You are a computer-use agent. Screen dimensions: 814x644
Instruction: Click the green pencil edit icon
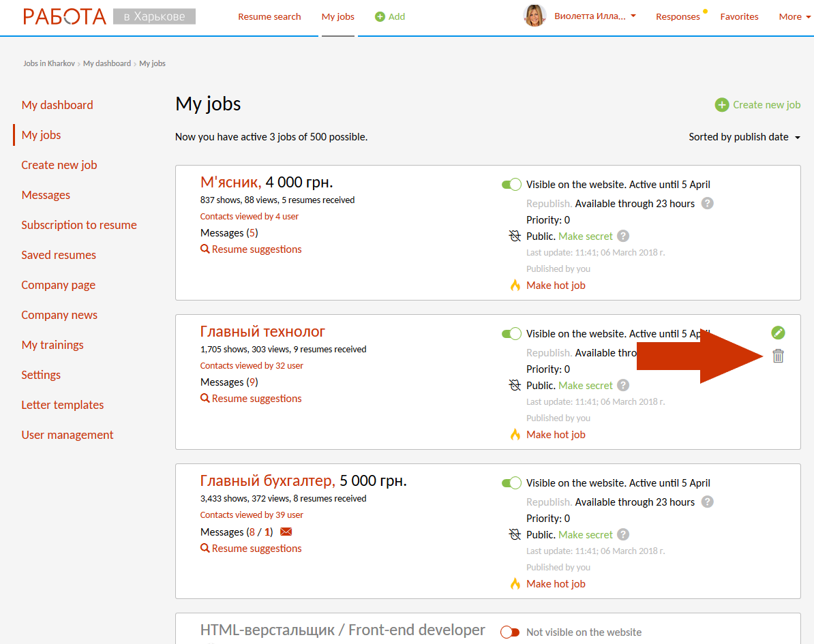click(x=778, y=333)
